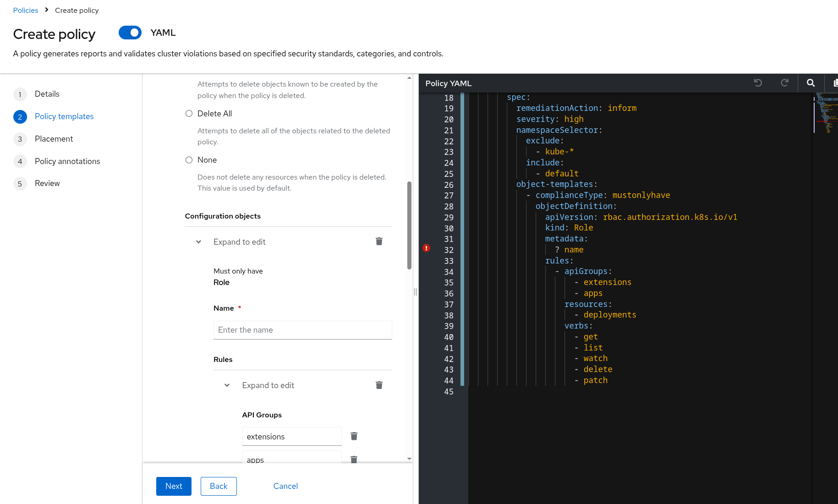Go to the Placement wizard step
Screen dimensions: 838x504
54,139
